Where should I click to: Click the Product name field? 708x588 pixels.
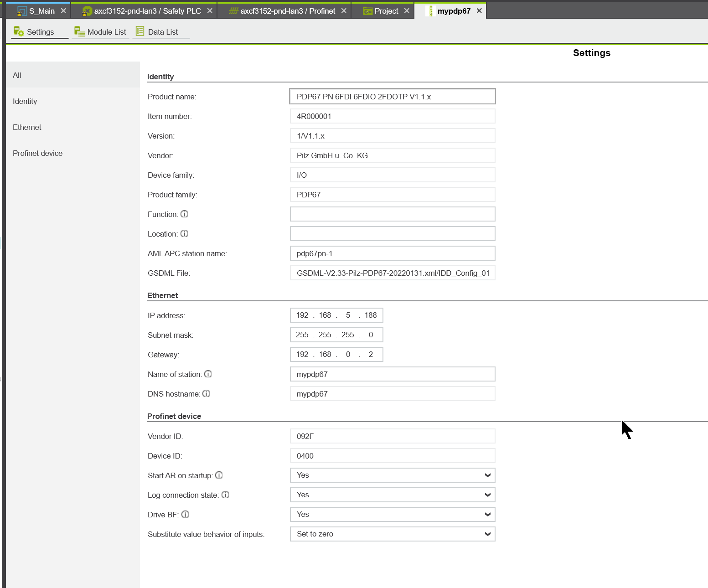[393, 96]
